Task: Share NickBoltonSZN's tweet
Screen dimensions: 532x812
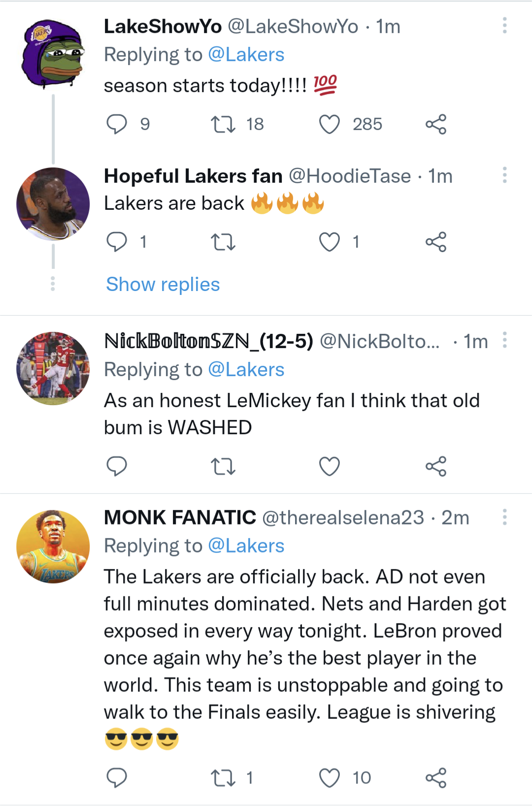Action: coord(436,466)
